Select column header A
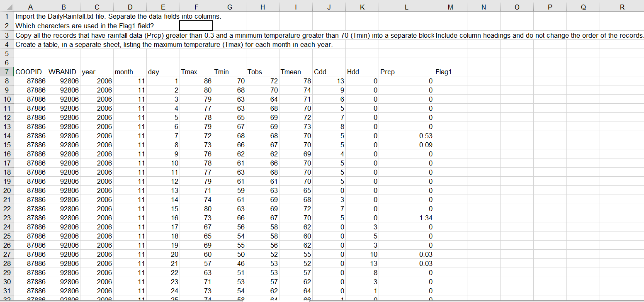644x302 pixels. (x=30, y=7)
